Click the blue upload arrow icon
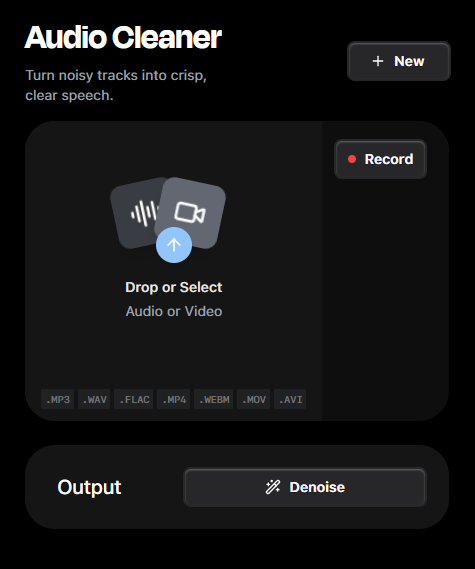This screenshot has height=569, width=475. [x=174, y=245]
